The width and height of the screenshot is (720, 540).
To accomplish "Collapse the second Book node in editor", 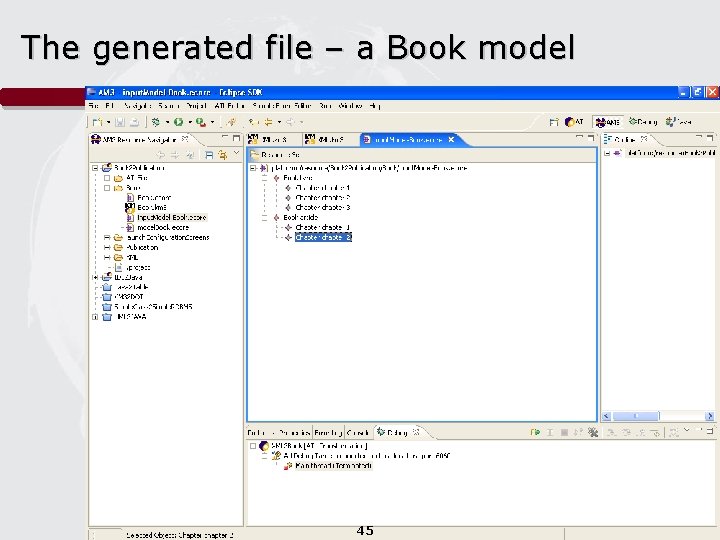I will tap(264, 218).
